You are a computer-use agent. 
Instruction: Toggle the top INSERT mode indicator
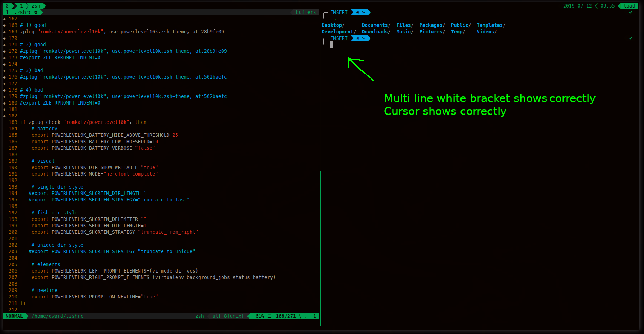click(x=339, y=12)
